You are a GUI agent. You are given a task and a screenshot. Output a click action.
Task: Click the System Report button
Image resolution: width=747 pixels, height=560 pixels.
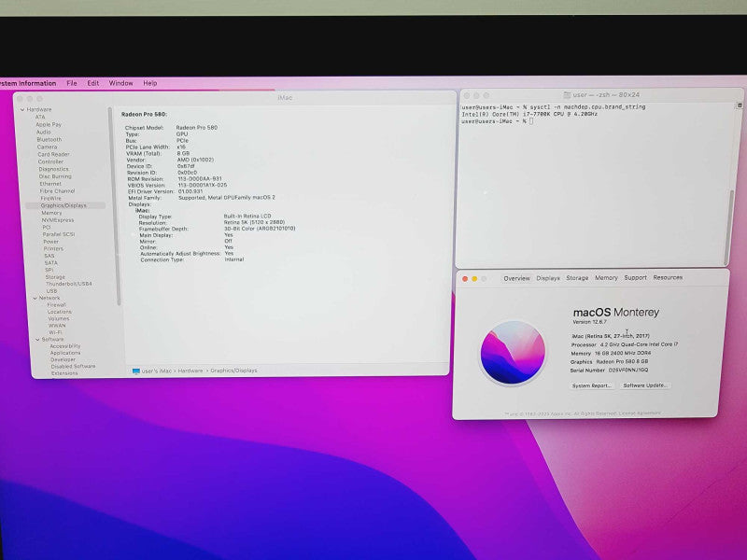pos(592,385)
